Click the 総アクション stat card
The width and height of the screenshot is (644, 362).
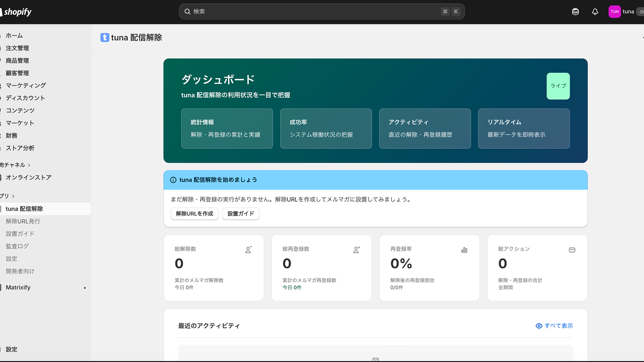(537, 268)
